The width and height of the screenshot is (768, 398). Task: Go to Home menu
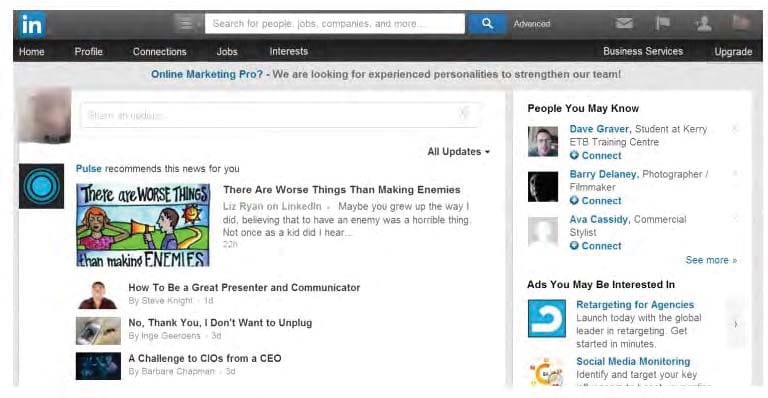pos(31,51)
